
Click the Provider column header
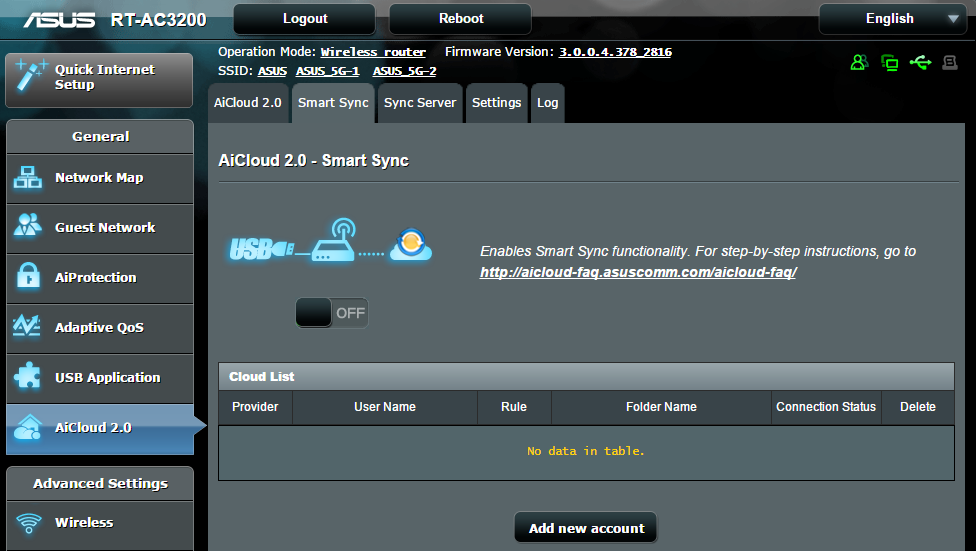click(x=255, y=407)
